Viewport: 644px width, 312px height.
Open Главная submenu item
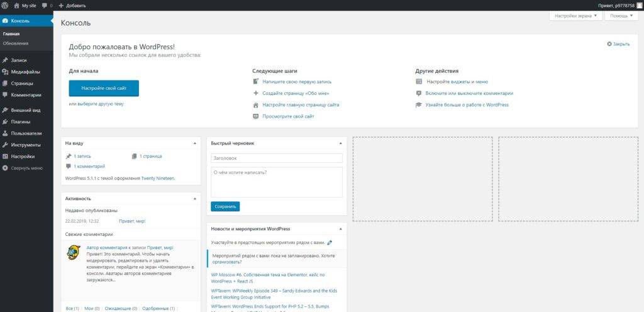[x=11, y=34]
